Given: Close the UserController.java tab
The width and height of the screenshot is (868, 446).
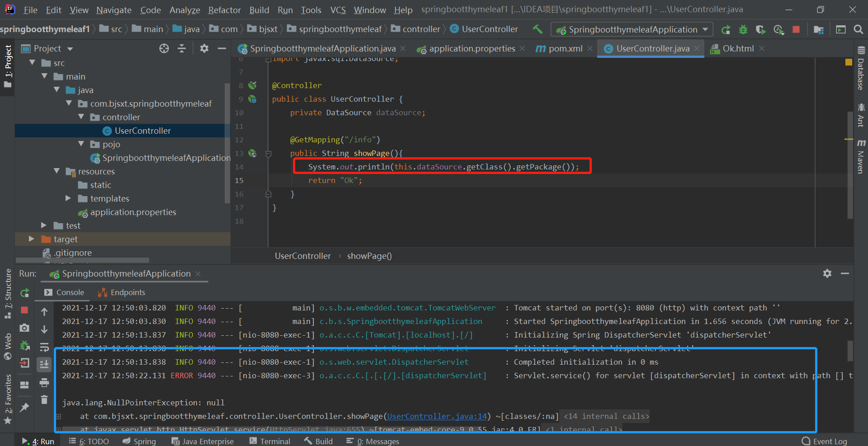Looking at the screenshot, I should tap(697, 48).
